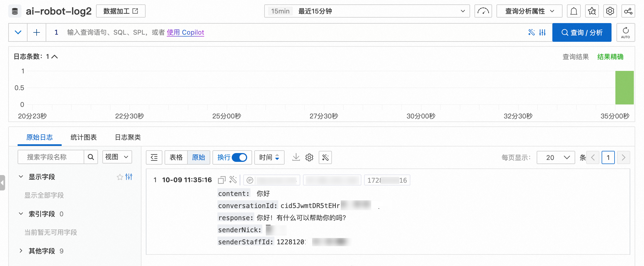This screenshot has height=266, width=644.
Task: Click the logstore database icon beside ai-robot-log2
Action: [15, 11]
